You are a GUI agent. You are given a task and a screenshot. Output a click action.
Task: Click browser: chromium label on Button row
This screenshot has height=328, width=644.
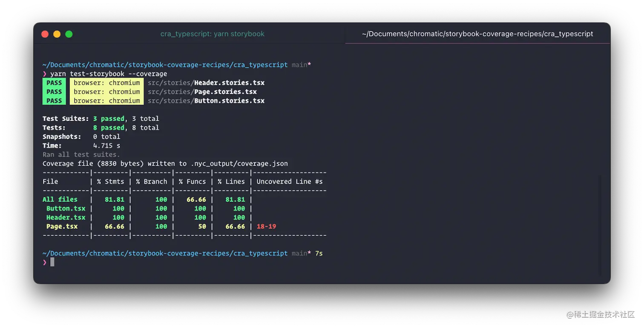[106, 101]
